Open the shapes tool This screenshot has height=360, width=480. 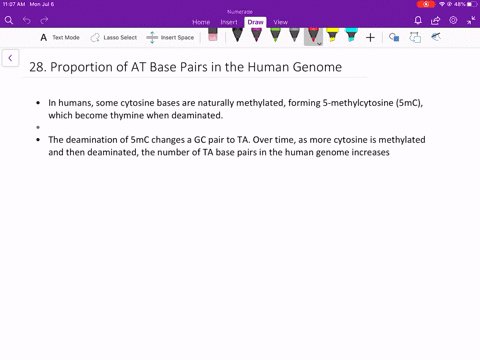(394, 37)
